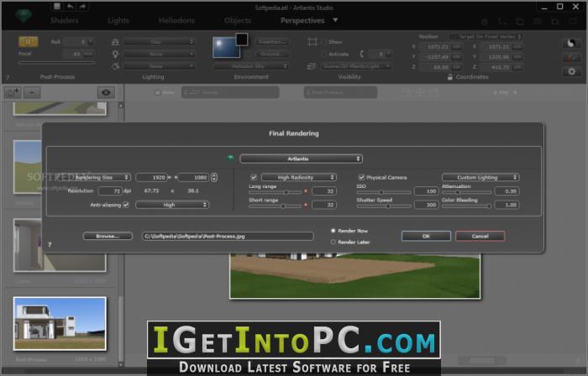Click the ISO slider
Screen dimensions: 588x376
pyautogui.click(x=384, y=192)
